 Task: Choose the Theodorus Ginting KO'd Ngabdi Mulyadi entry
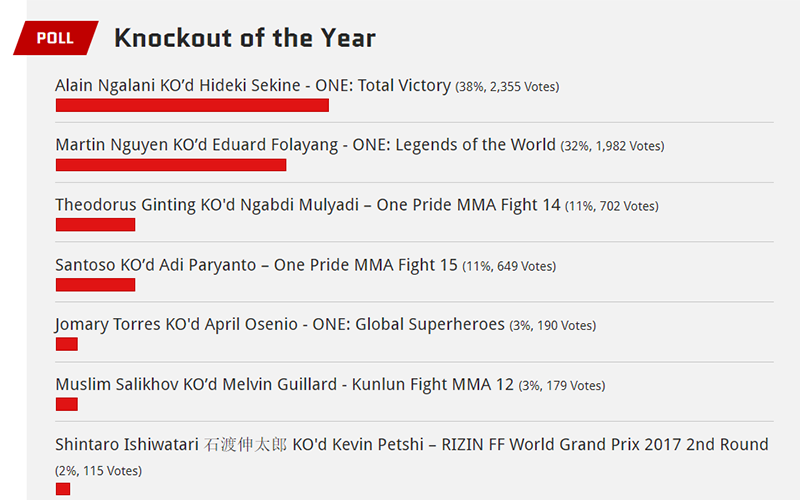click(x=308, y=205)
